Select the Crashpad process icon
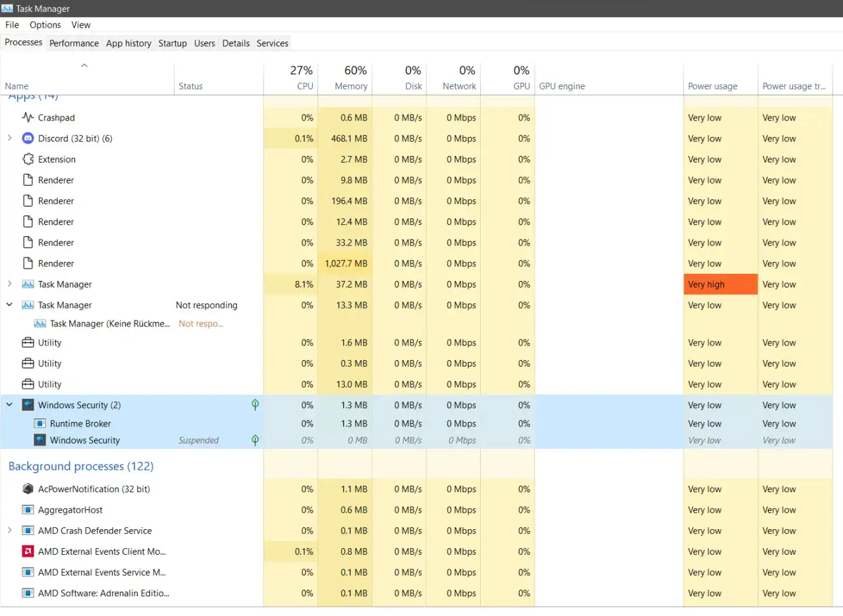This screenshot has width=843, height=616. click(28, 118)
